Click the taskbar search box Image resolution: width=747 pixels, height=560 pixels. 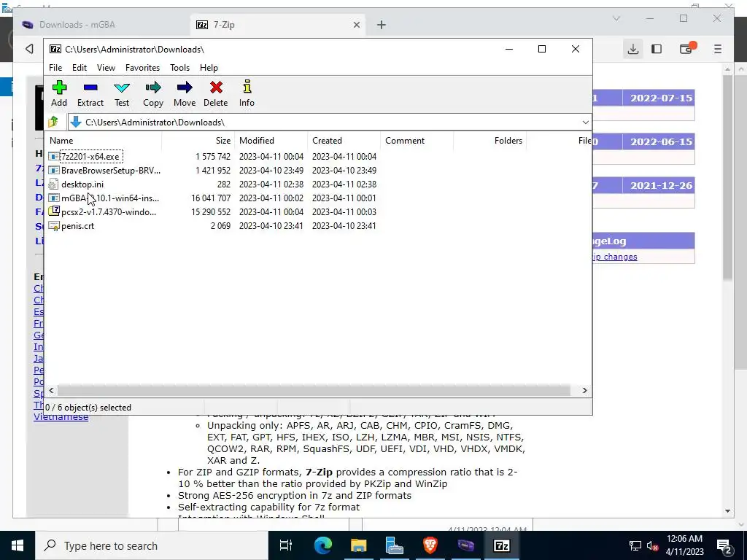(152, 545)
